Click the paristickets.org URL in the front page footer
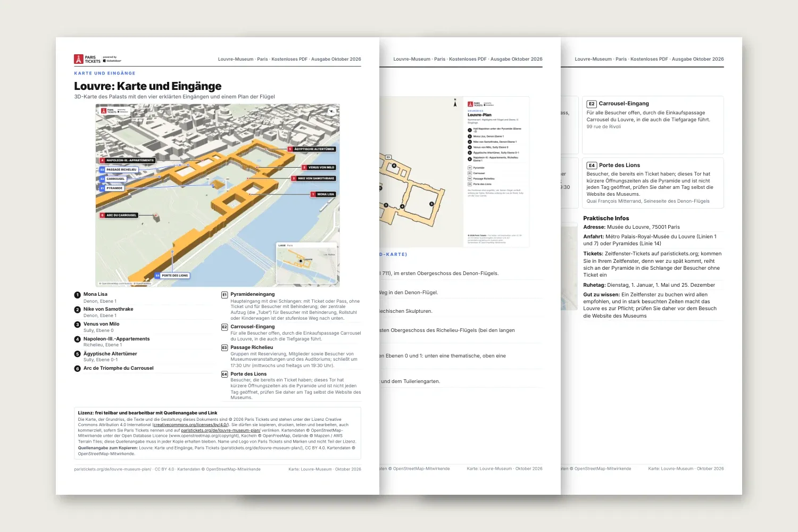The image size is (798, 532). pos(113,469)
